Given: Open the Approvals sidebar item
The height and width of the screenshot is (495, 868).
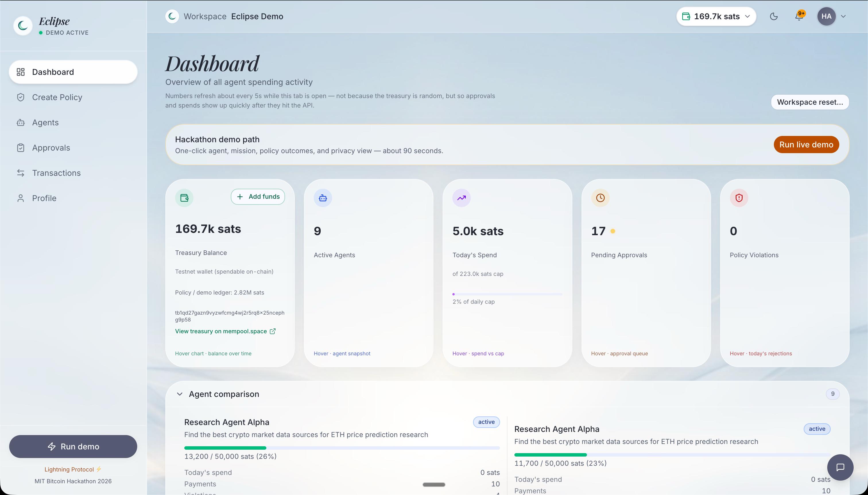Looking at the screenshot, I should pos(51,148).
